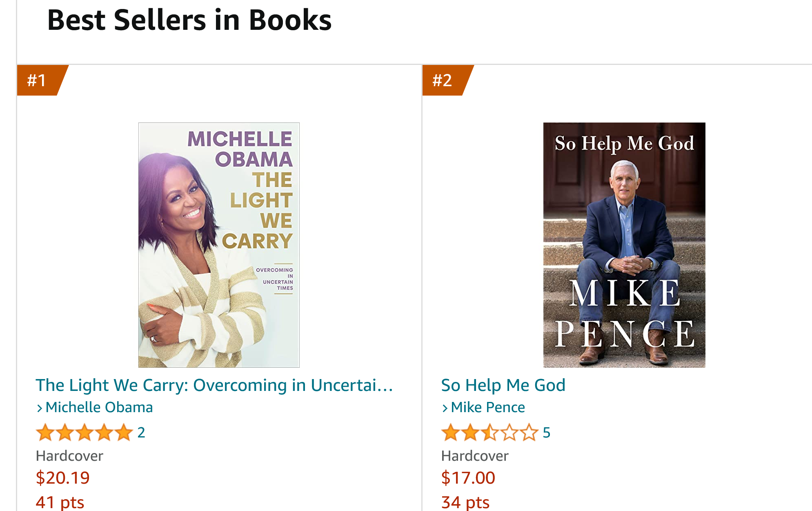Click the 34 pts label

point(465,502)
